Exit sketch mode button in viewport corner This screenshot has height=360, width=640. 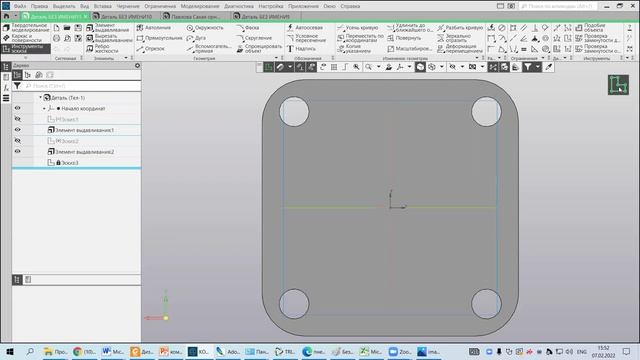point(618,85)
